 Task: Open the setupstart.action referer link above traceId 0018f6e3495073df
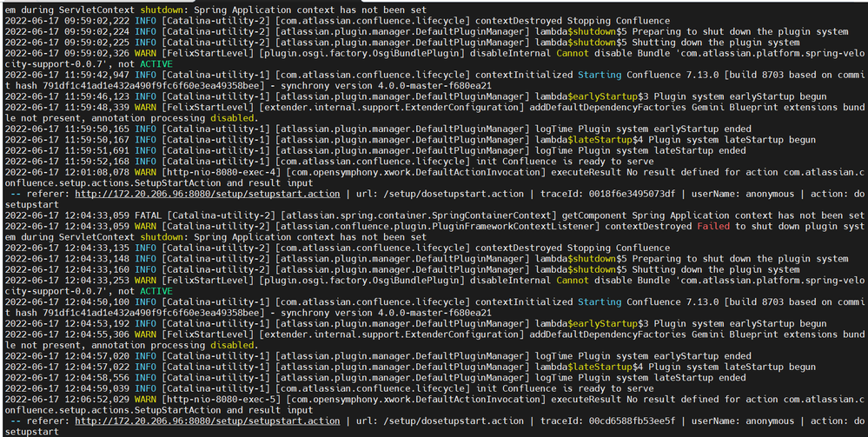[208, 194]
